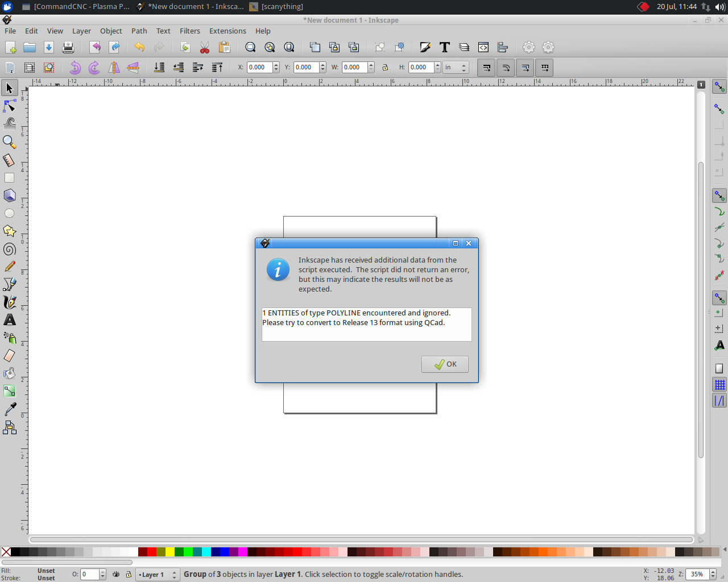Open the Filters menu
Image resolution: width=728 pixels, height=582 pixels.
pos(190,31)
